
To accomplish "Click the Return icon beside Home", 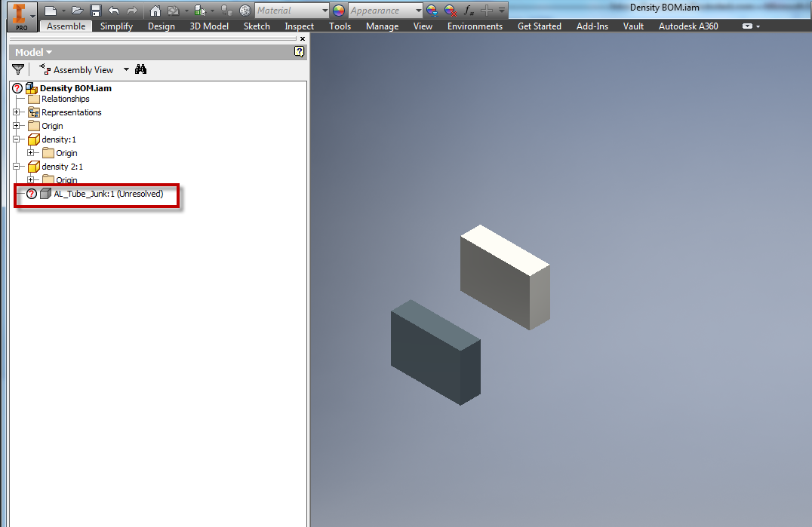I will coord(173,11).
